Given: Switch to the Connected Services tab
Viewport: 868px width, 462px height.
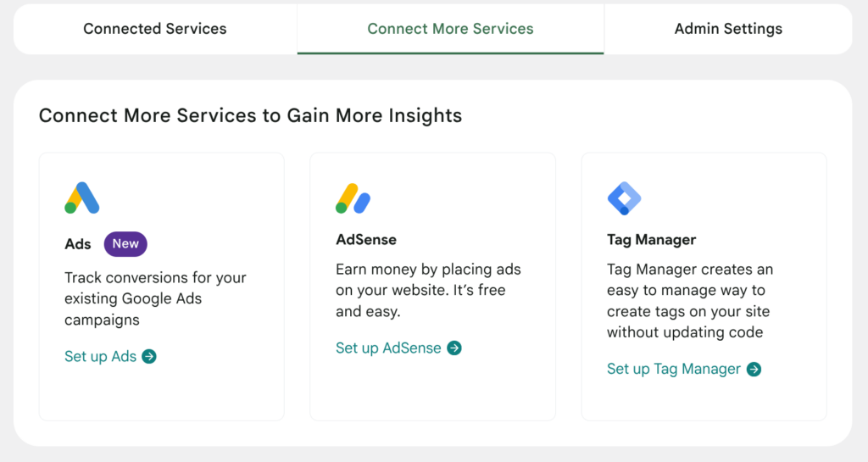Looking at the screenshot, I should coord(155,29).
